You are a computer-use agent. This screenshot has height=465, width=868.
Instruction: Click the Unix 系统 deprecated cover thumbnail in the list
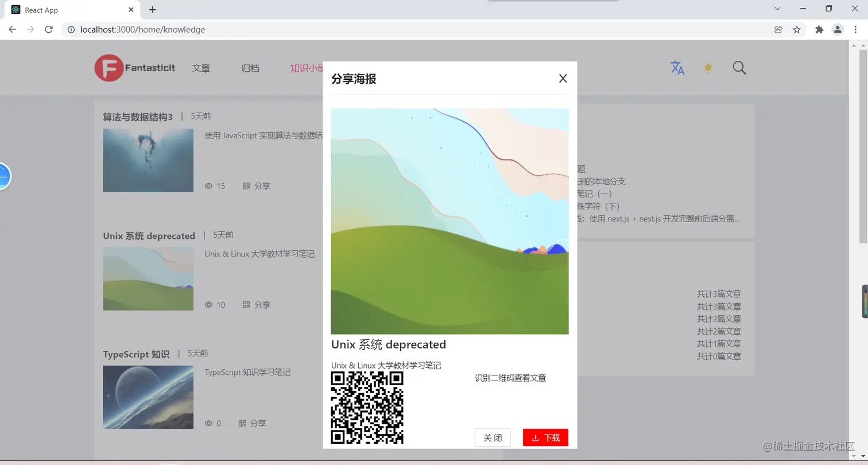click(148, 279)
